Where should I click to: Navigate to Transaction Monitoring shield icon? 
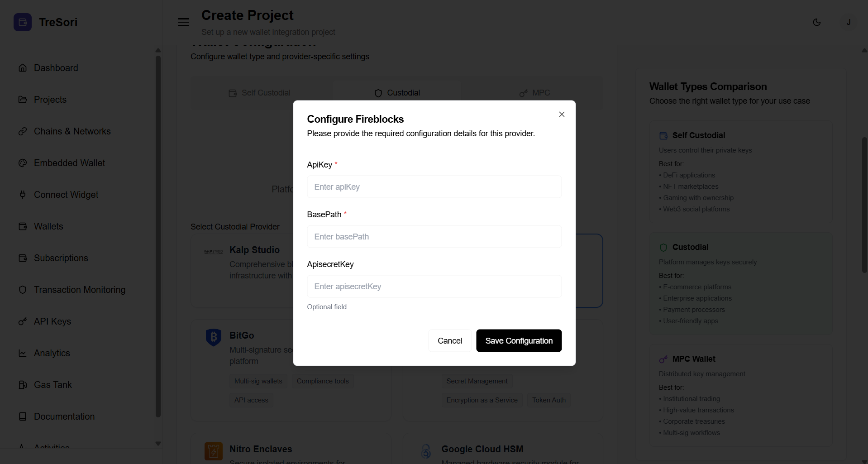pyautogui.click(x=23, y=290)
